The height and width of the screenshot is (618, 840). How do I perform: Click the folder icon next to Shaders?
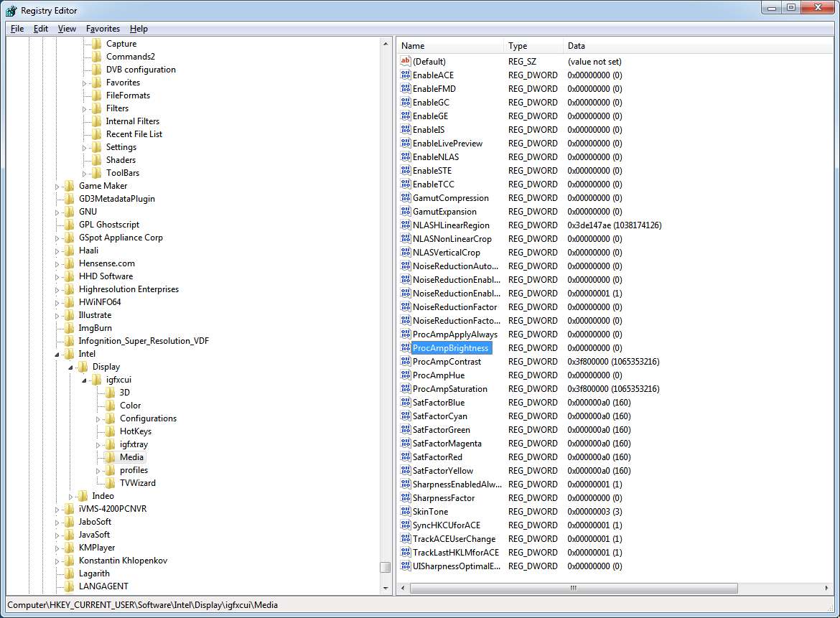coord(96,159)
